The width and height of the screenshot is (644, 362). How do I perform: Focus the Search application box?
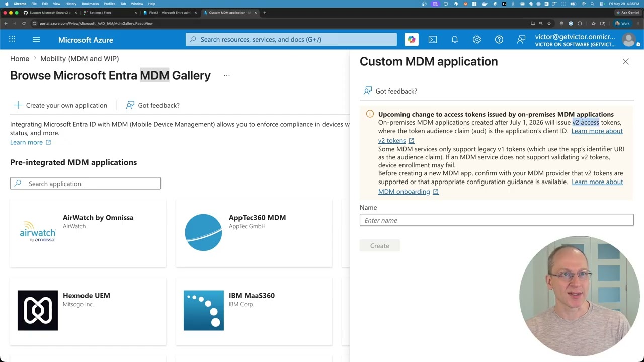(86, 183)
